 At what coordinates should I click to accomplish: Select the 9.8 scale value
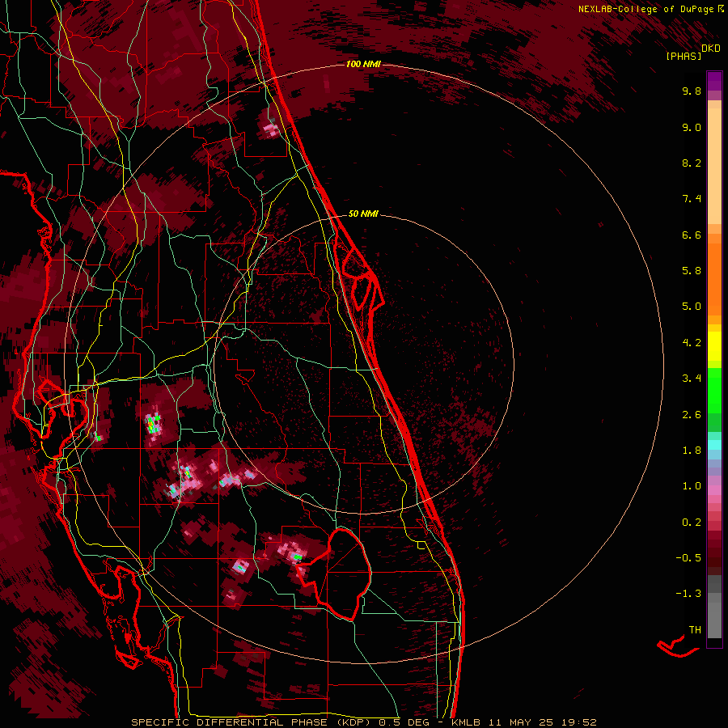click(692, 91)
